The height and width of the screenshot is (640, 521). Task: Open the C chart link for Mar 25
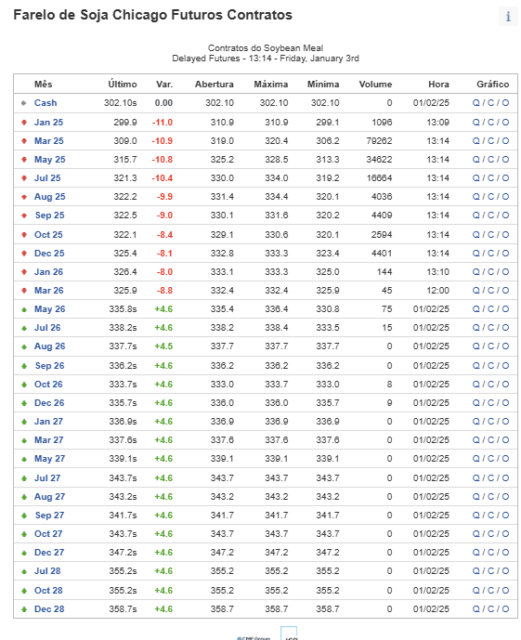(x=491, y=141)
